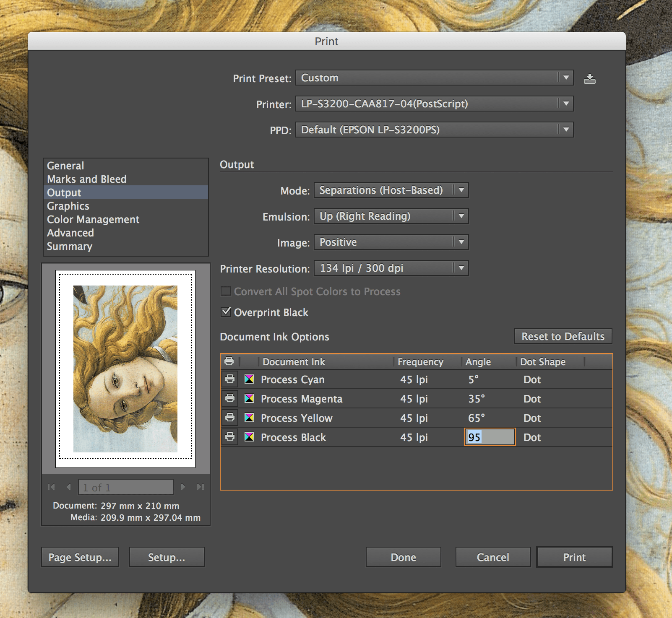The height and width of the screenshot is (618, 672).
Task: Click the printer icon in ink table header
Action: click(229, 361)
